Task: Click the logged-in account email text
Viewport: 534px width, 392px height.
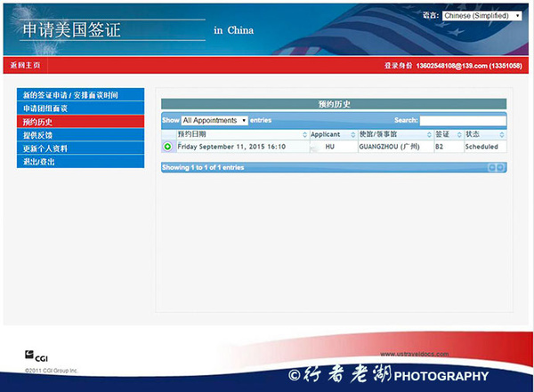Action: click(x=469, y=66)
